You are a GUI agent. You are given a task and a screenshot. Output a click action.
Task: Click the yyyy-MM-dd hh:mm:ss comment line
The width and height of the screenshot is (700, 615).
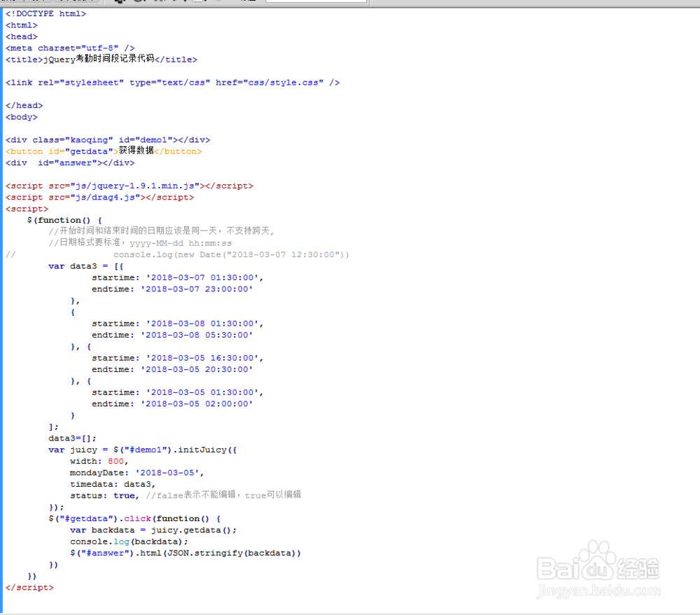(x=140, y=242)
